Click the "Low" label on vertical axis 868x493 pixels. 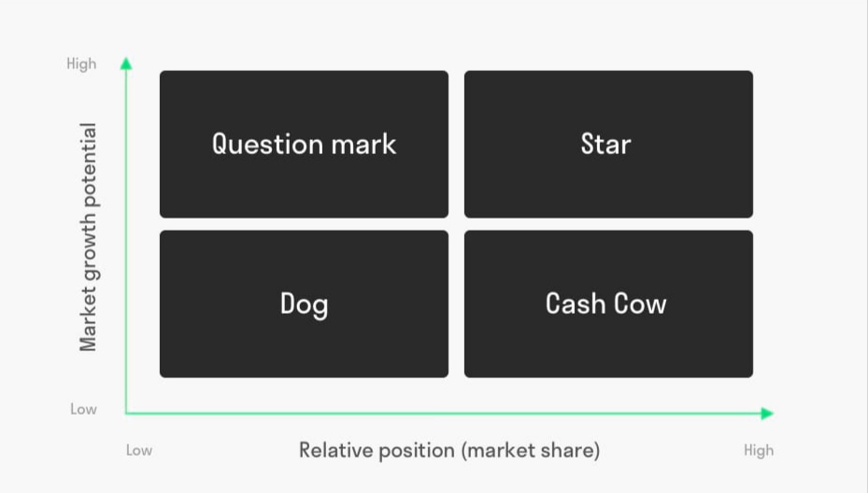tap(83, 410)
